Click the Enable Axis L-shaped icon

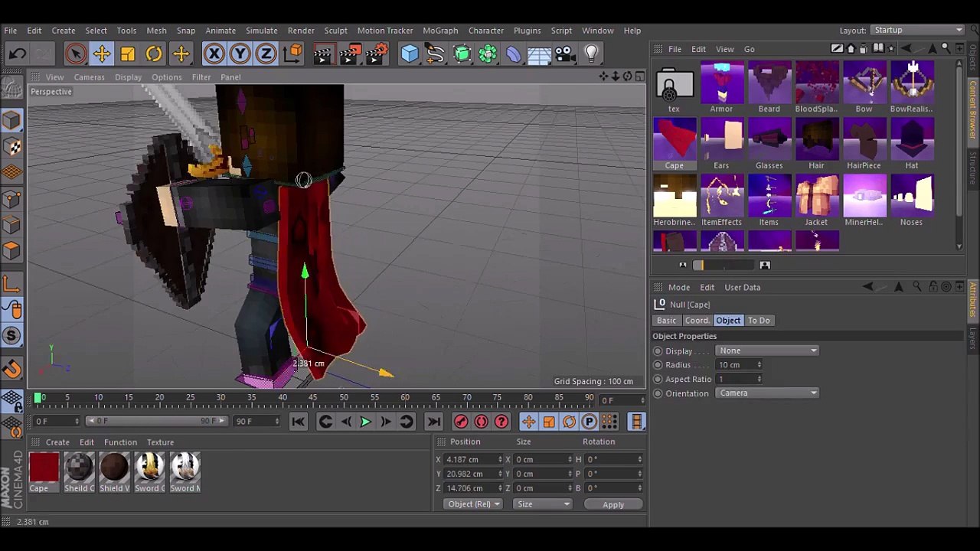(x=11, y=285)
